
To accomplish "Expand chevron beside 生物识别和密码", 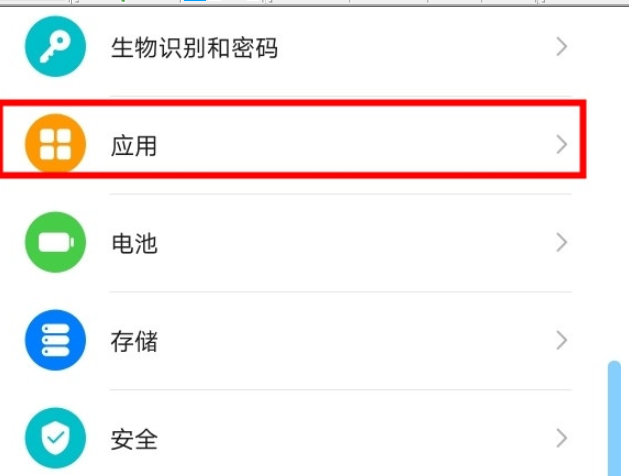I will tap(561, 46).
